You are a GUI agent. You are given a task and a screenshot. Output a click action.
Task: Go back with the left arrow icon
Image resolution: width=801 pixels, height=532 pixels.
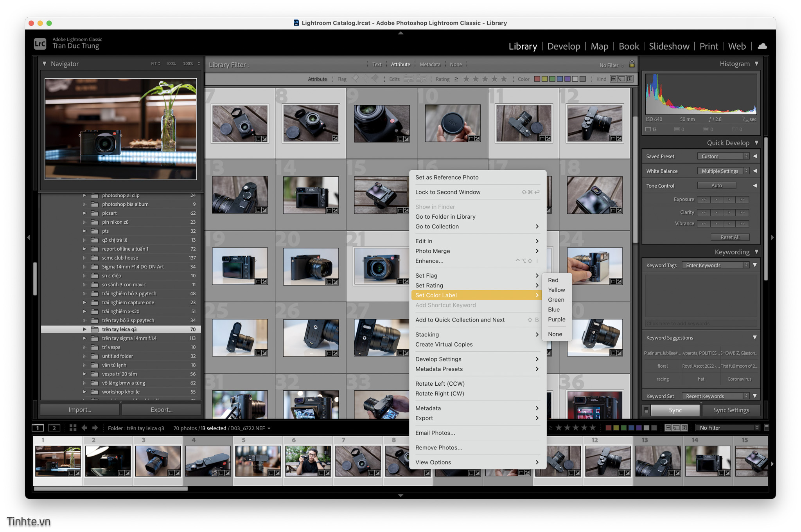84,428
